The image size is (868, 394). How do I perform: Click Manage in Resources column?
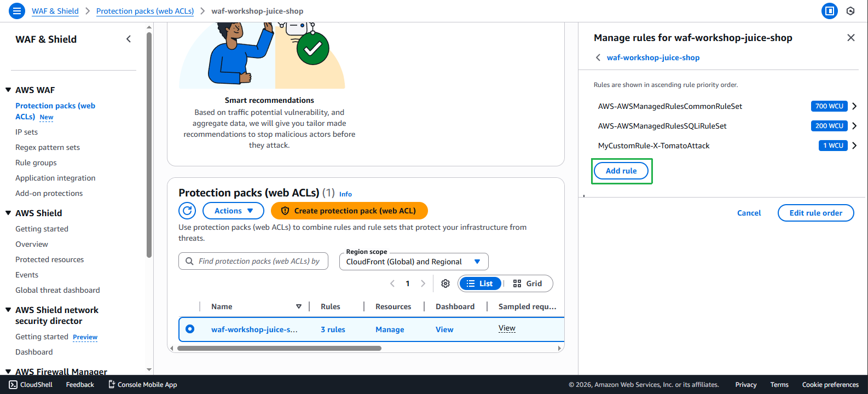click(390, 329)
